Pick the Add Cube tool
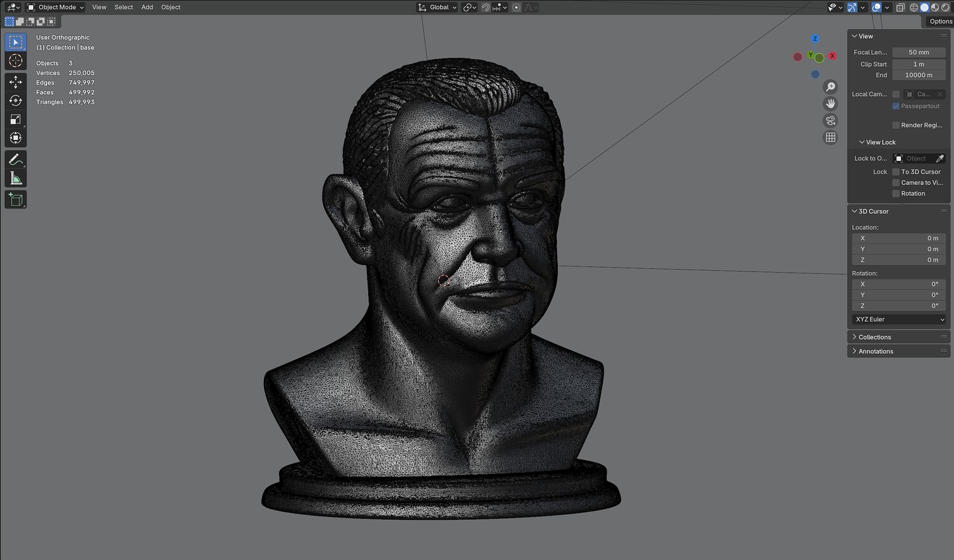 click(x=16, y=200)
